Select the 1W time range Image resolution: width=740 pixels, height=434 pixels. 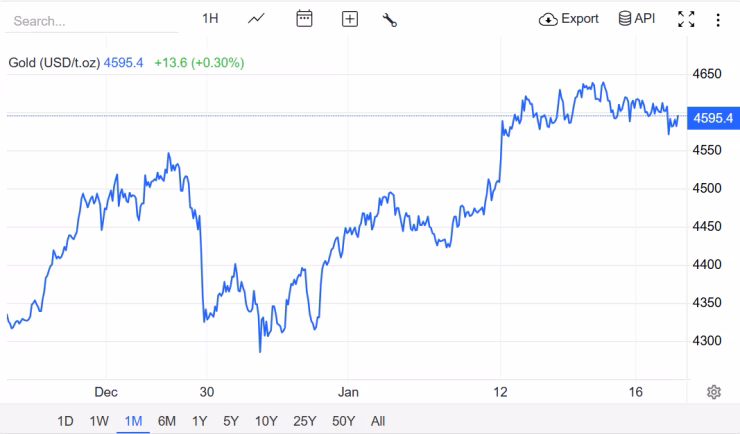99,421
